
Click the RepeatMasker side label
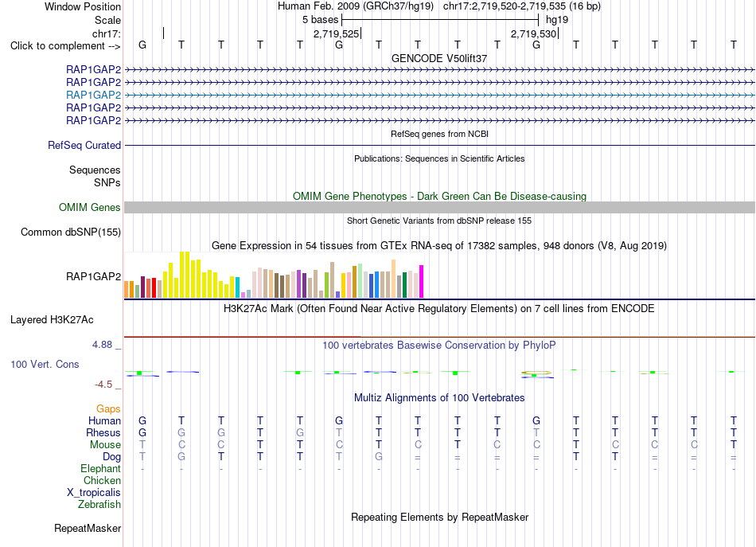click(x=88, y=528)
